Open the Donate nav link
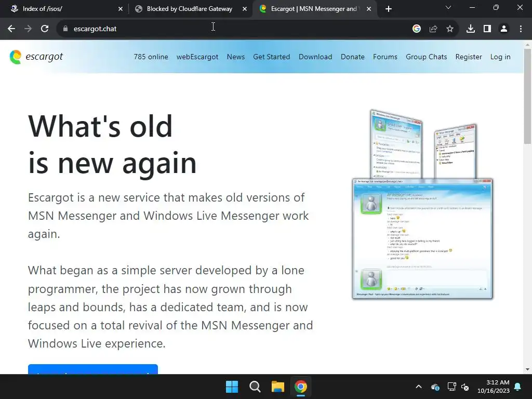The image size is (532, 399). click(x=353, y=57)
